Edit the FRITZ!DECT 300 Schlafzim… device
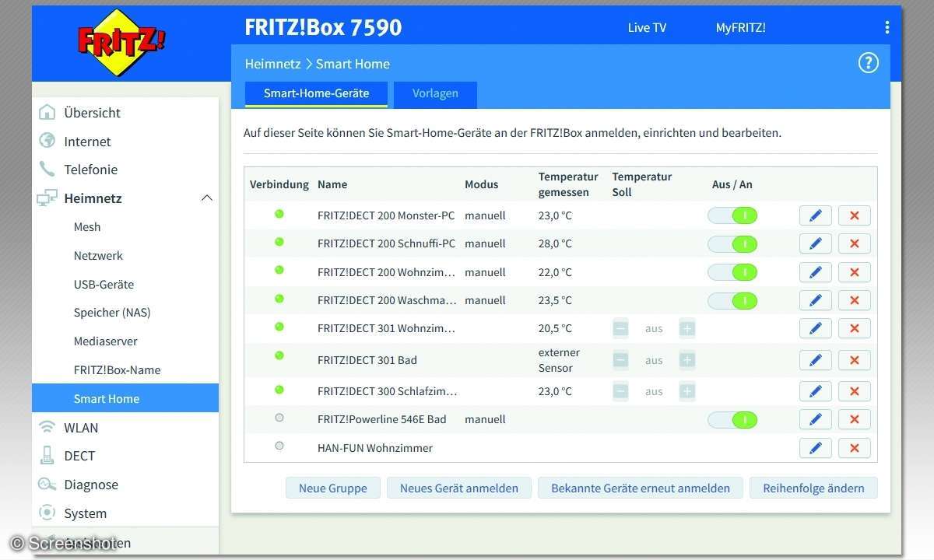This screenshot has width=934, height=560. click(x=815, y=391)
